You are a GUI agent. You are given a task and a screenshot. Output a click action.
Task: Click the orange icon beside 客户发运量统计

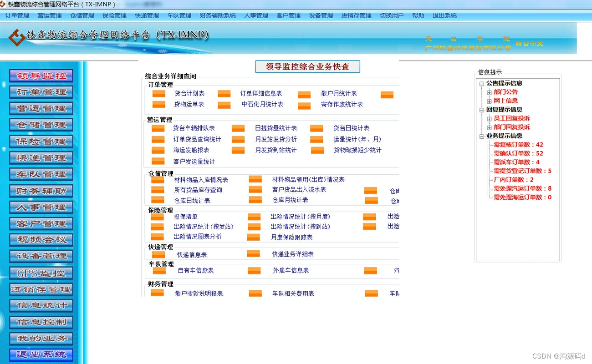pyautogui.click(x=158, y=161)
